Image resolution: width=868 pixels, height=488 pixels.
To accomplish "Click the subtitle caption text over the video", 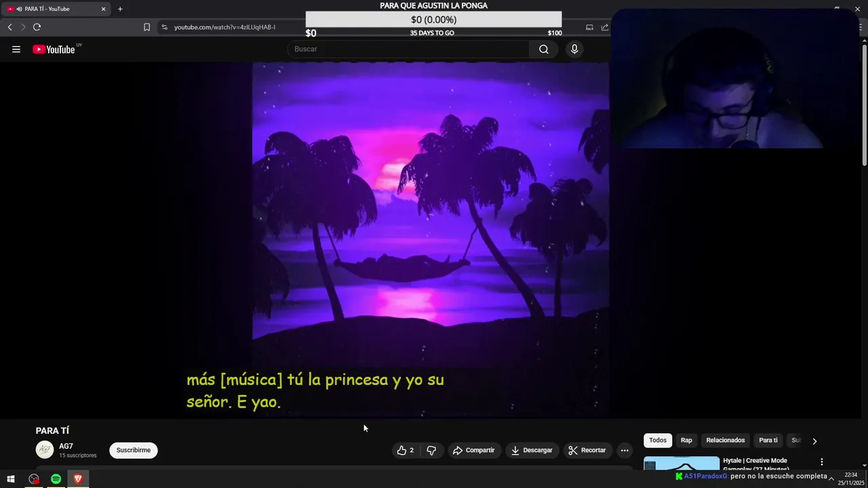I will click(x=315, y=390).
